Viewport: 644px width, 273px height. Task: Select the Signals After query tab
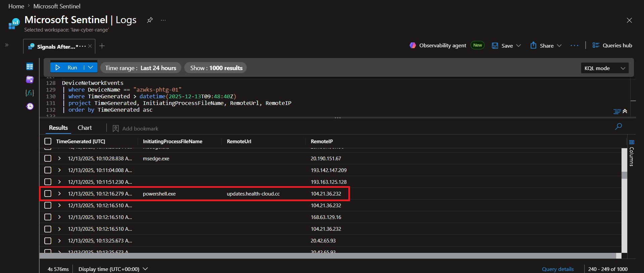point(56,47)
